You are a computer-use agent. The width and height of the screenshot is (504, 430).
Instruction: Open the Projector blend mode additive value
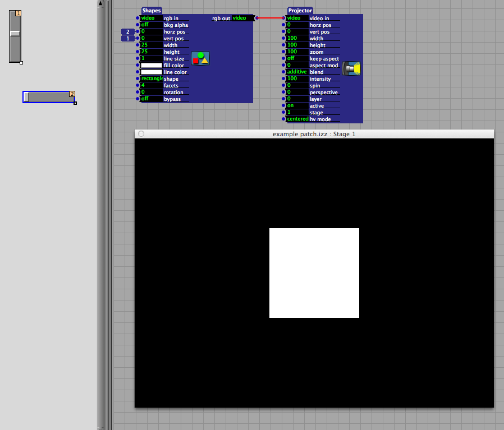297,72
